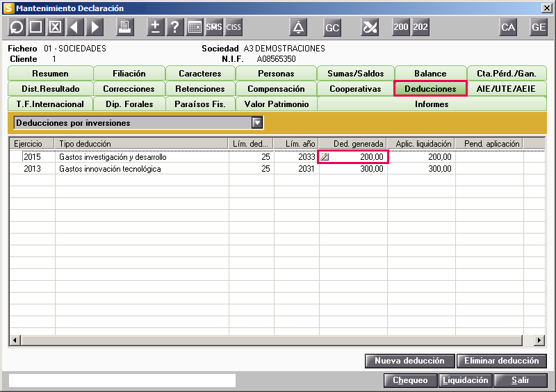Click the right arrow of horizontal scrollbar
Screen dimensions: 556x392
click(x=539, y=340)
